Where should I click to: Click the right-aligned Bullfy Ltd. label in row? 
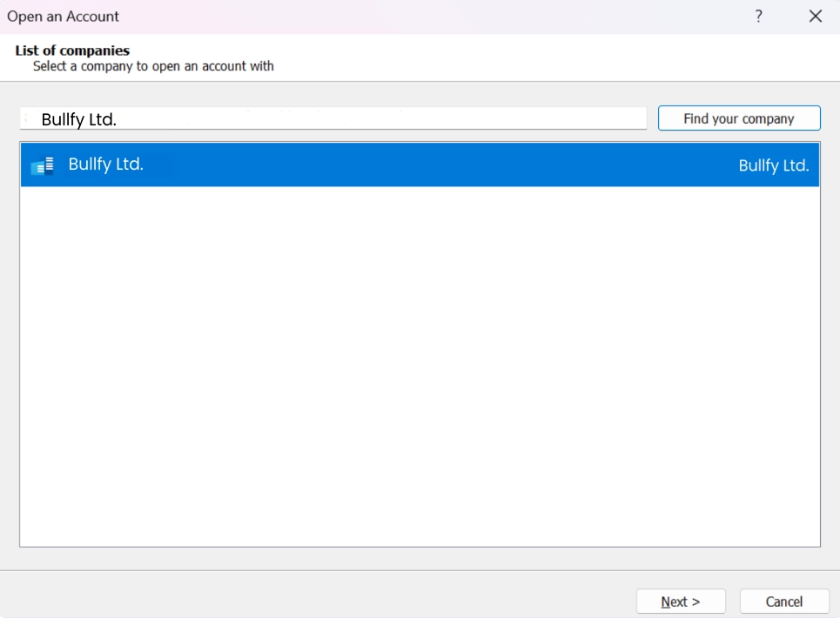[774, 165]
